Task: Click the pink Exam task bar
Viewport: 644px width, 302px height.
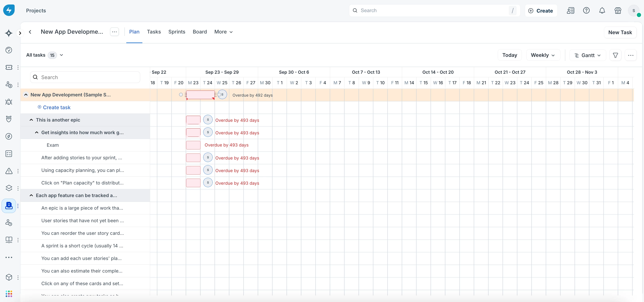Action: pos(193,145)
